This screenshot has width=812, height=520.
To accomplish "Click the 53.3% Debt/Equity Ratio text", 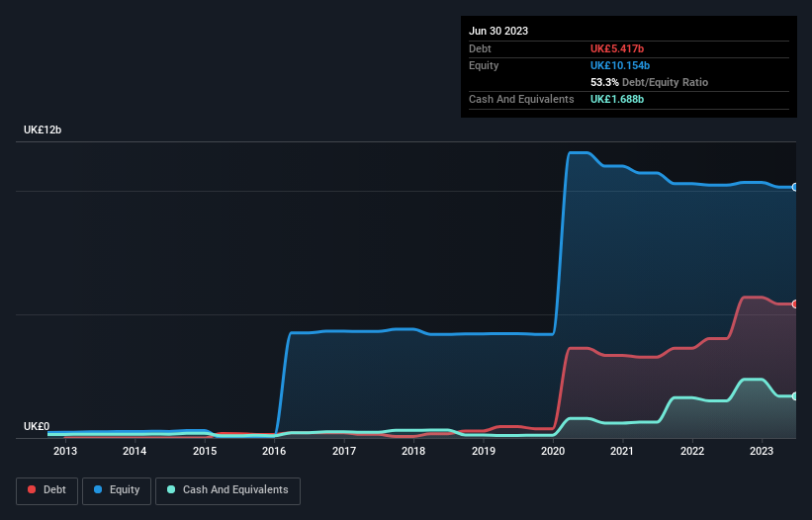I will click(x=649, y=82).
